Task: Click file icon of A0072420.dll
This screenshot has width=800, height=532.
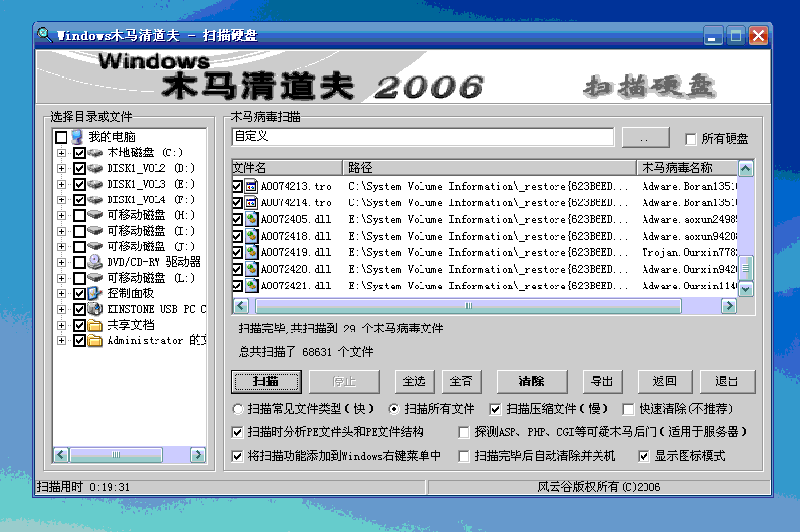Action: point(251,269)
